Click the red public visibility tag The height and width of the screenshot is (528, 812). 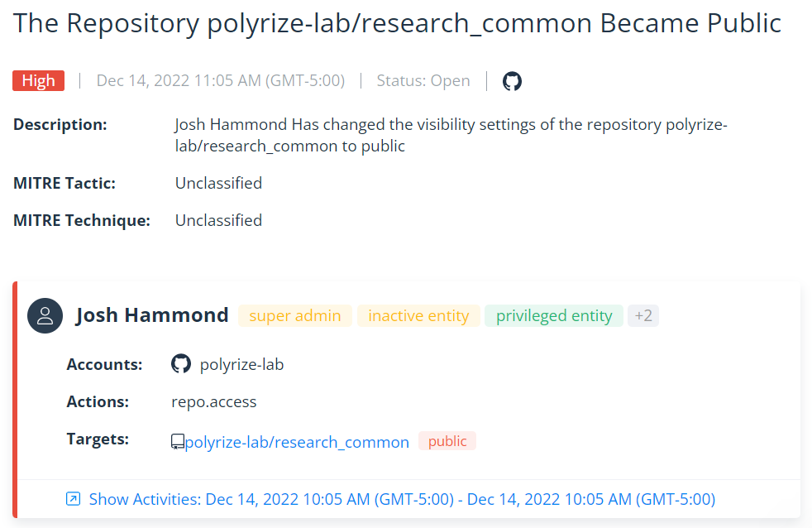tap(447, 441)
